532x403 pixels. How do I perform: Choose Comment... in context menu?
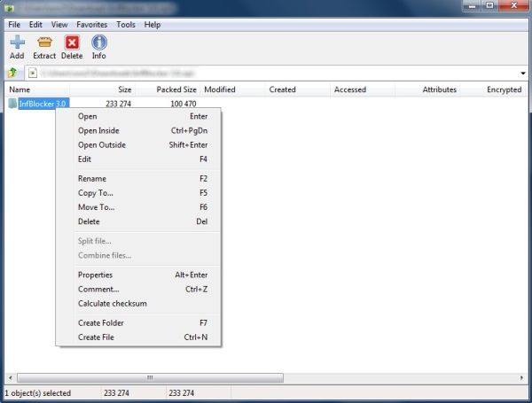click(x=138, y=289)
